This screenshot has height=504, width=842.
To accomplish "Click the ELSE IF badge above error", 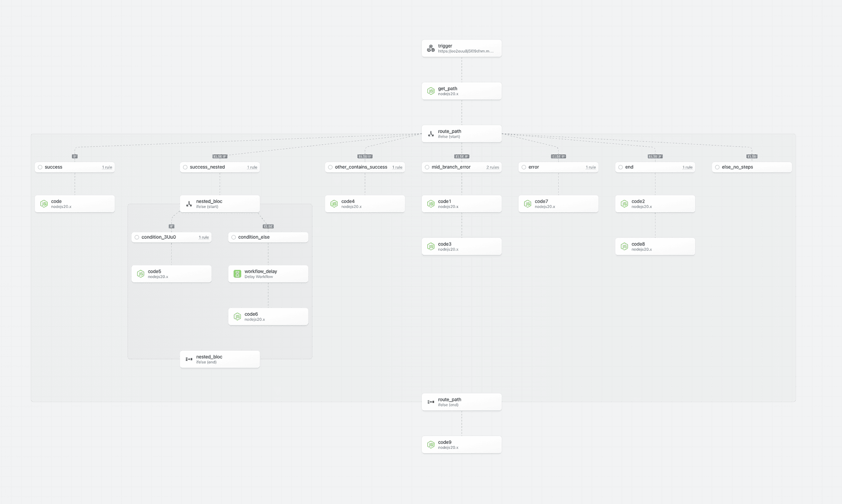I will pyautogui.click(x=559, y=156).
